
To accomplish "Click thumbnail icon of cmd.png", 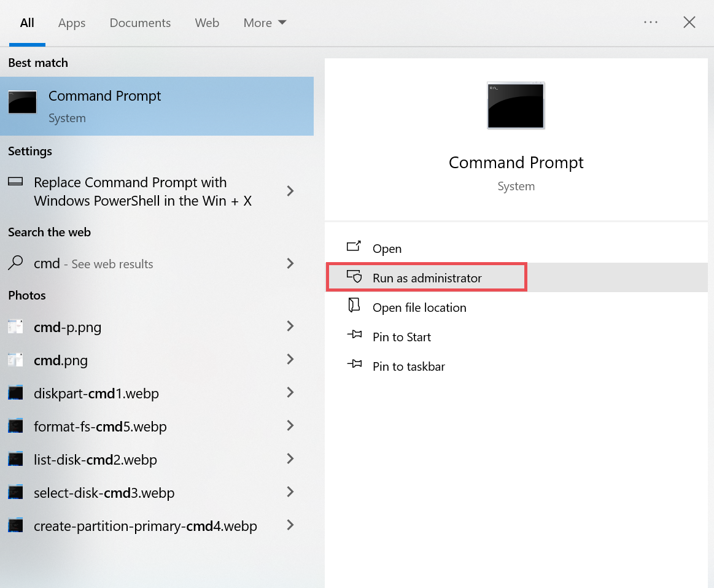I will click(x=15, y=360).
